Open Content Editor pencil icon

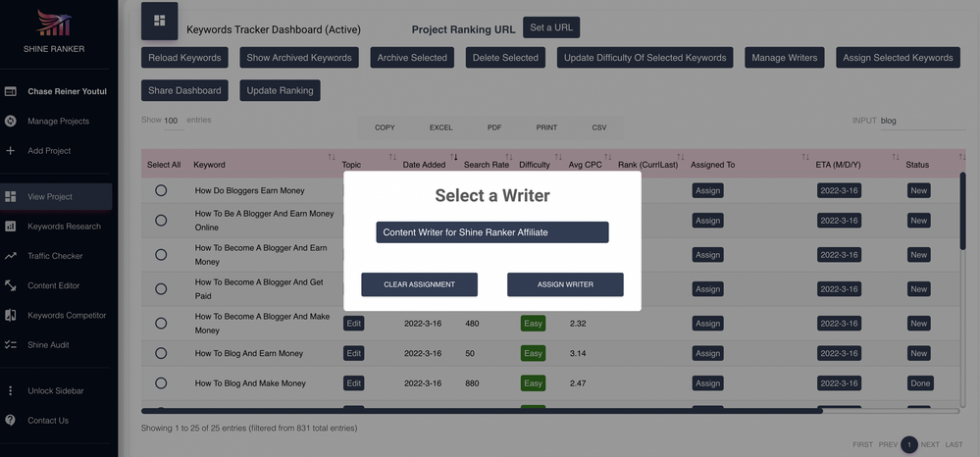tap(11, 286)
